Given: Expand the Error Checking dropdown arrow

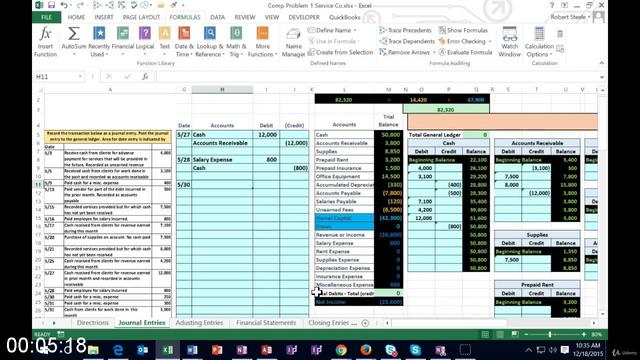Looking at the screenshot, I should pos(490,42).
